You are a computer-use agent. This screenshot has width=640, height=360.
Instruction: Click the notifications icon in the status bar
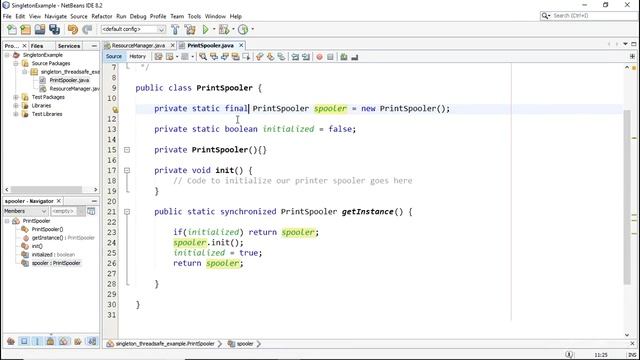[x=570, y=355]
